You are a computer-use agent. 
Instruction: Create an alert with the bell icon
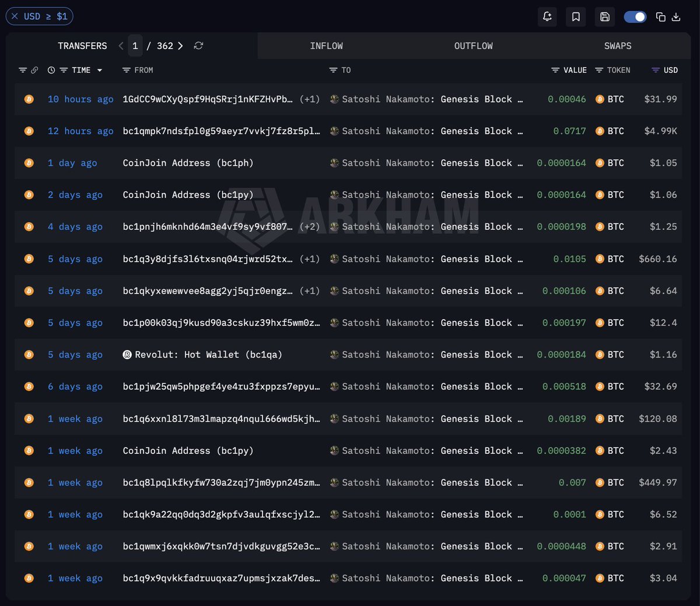547,17
